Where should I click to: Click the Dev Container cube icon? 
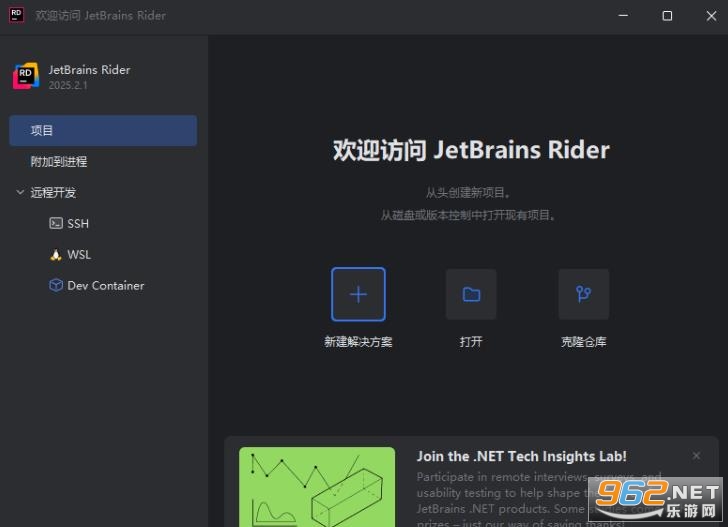[56, 285]
